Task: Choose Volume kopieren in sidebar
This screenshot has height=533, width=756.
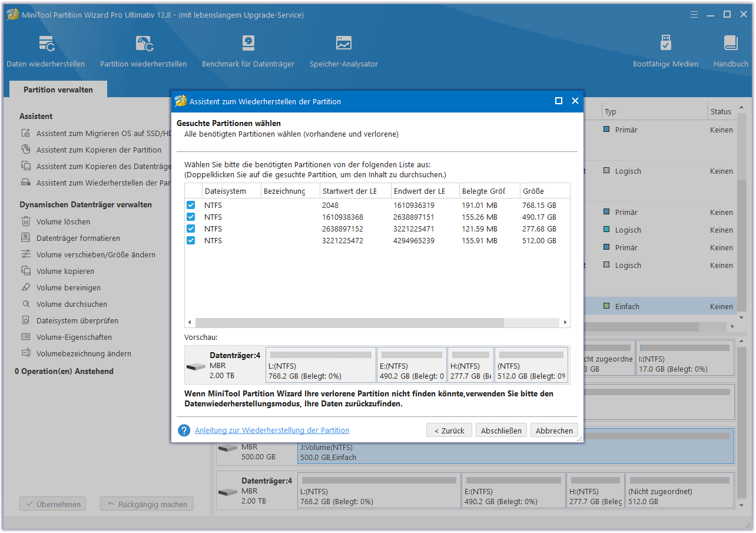Action: click(x=65, y=272)
